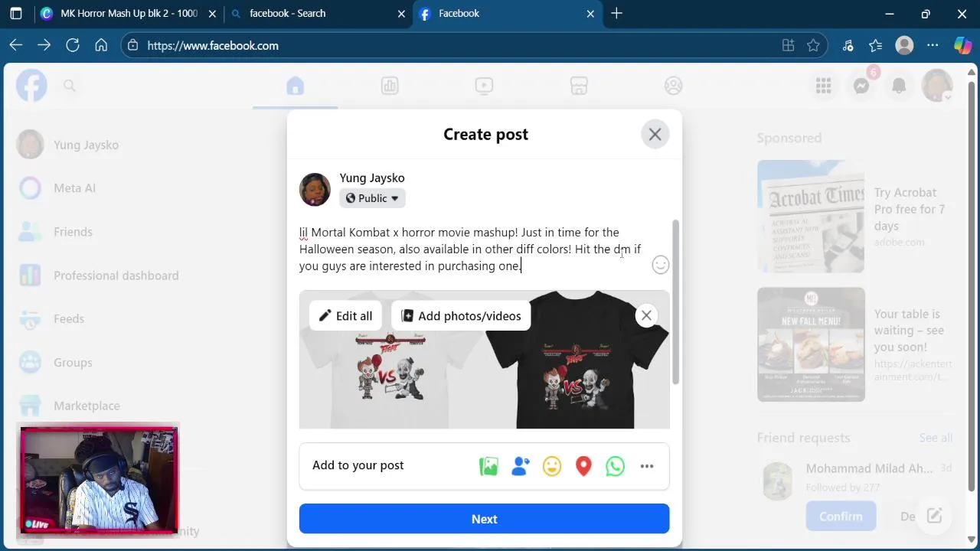Open the account profile picture menu
The width and height of the screenshot is (980, 551).
click(x=936, y=86)
